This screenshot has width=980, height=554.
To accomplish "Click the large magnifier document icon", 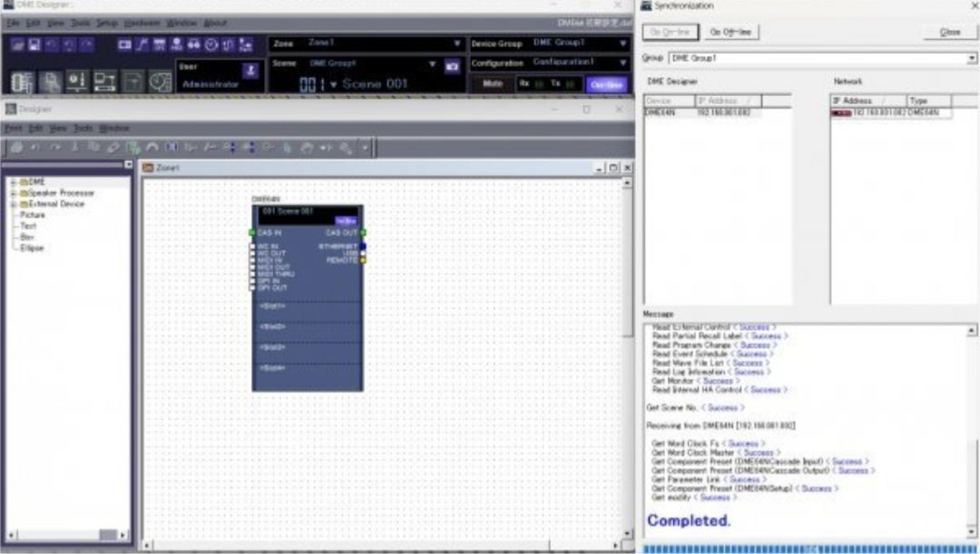I will [50, 82].
